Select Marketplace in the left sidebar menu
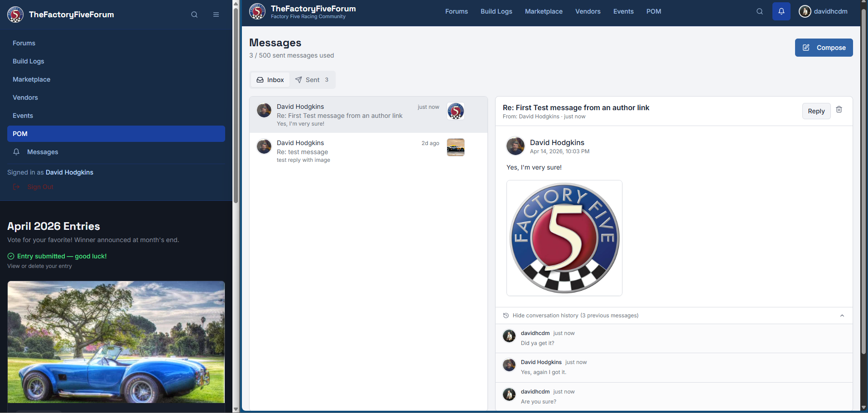The height and width of the screenshot is (413, 868). (x=116, y=79)
